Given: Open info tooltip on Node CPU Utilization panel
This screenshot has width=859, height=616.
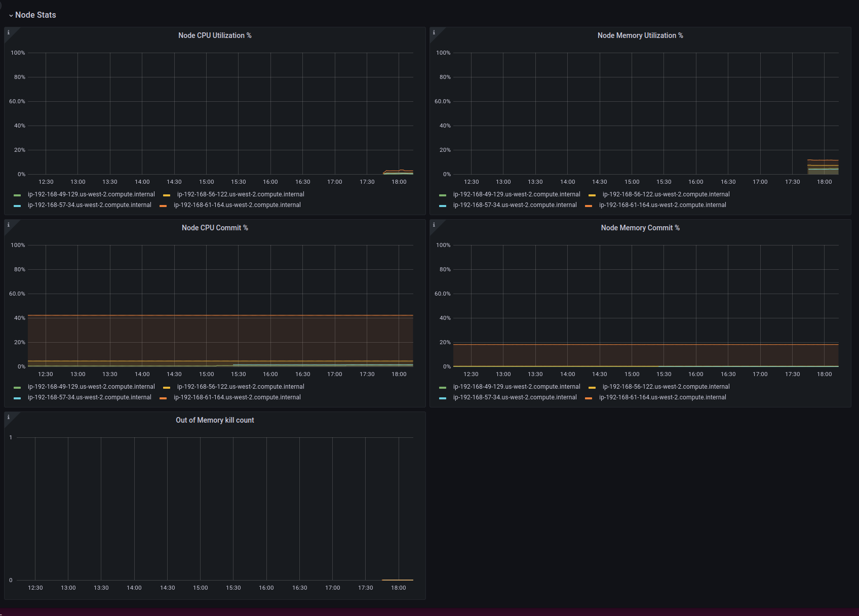Looking at the screenshot, I should coord(9,32).
